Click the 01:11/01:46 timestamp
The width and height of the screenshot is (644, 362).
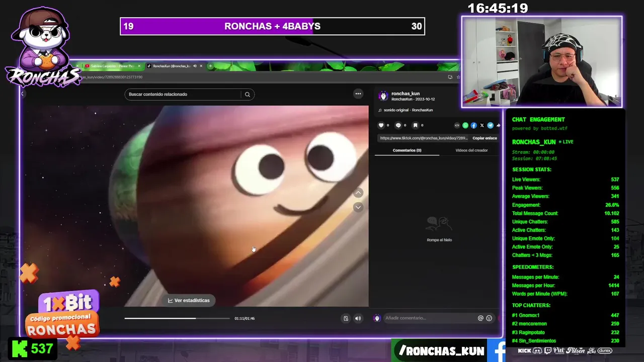tap(245, 318)
